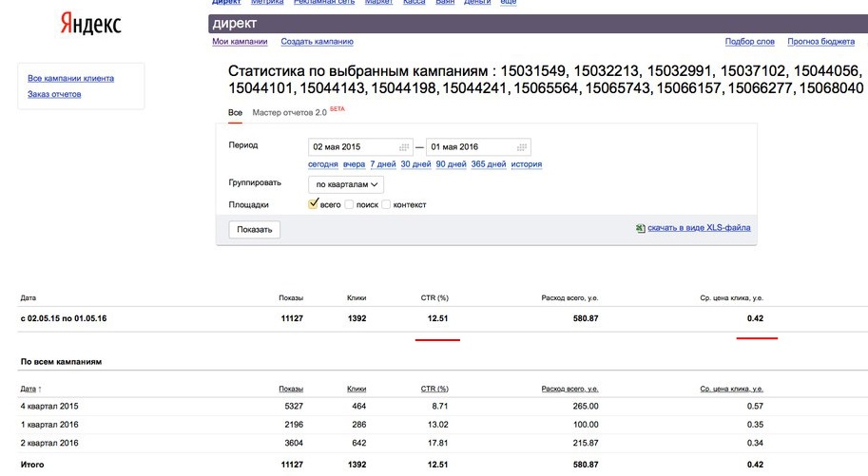Switch to the 'Все' tab

pos(235,112)
